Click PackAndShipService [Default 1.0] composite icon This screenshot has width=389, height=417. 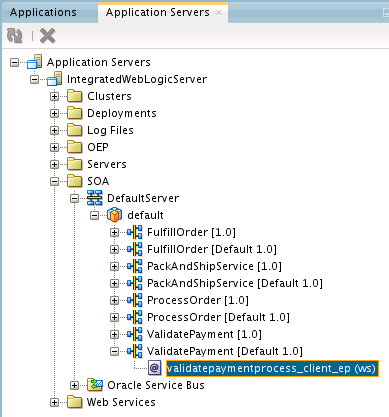click(x=135, y=283)
